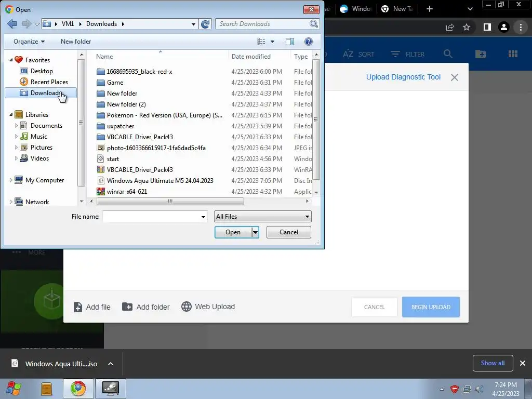The image size is (532, 399).
Task: Click CANCEL in the upload panel
Action: [374, 307]
